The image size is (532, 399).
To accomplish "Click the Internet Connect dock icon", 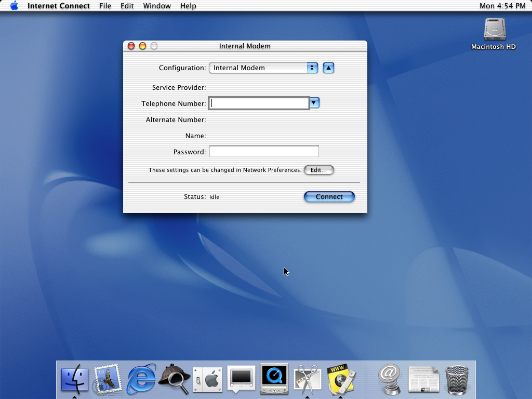I will pyautogui.click(x=340, y=379).
